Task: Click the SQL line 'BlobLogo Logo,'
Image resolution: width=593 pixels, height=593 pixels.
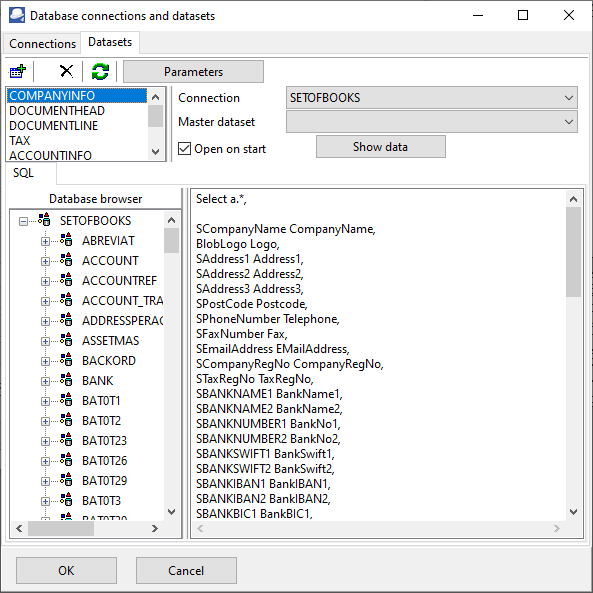Action: (x=238, y=244)
